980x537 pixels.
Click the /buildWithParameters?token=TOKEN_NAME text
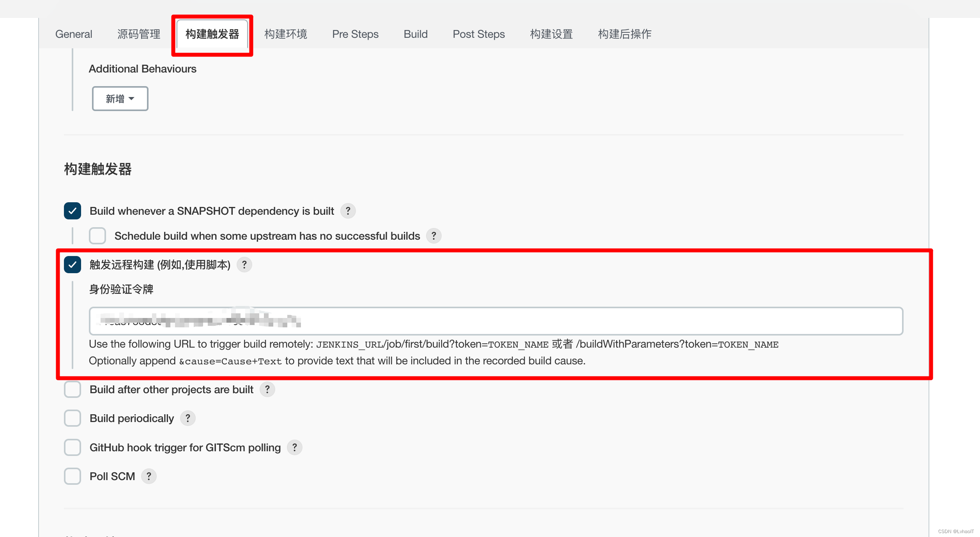(677, 344)
